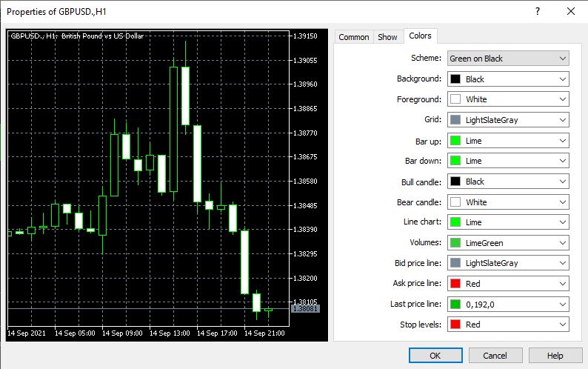The height and width of the screenshot is (369, 588).
Task: Confirm settings with the OK button
Action: pos(435,356)
